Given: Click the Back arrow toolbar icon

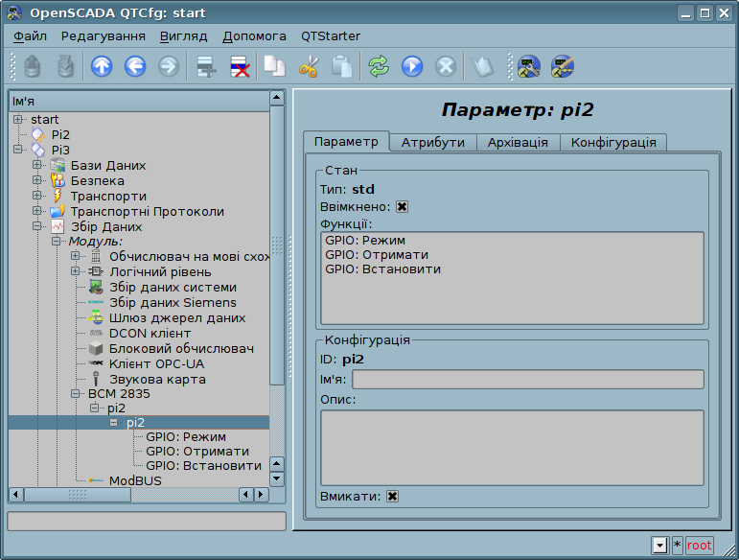Looking at the screenshot, I should pos(134,66).
